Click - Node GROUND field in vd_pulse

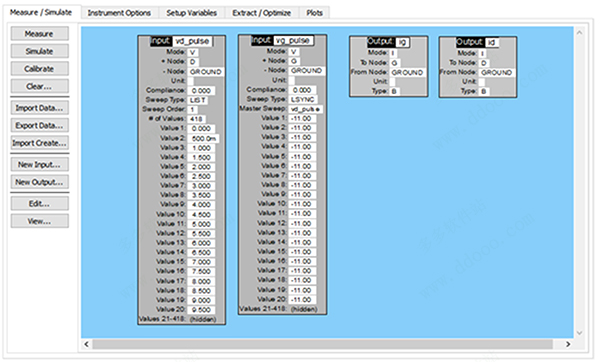pos(205,72)
